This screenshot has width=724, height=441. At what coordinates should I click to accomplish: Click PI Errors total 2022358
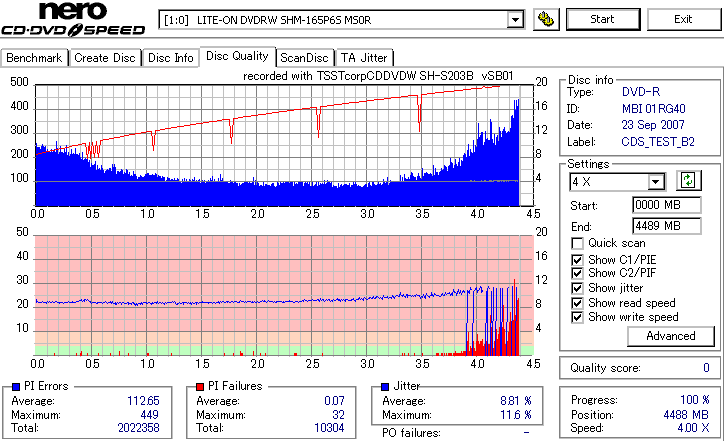point(139,428)
